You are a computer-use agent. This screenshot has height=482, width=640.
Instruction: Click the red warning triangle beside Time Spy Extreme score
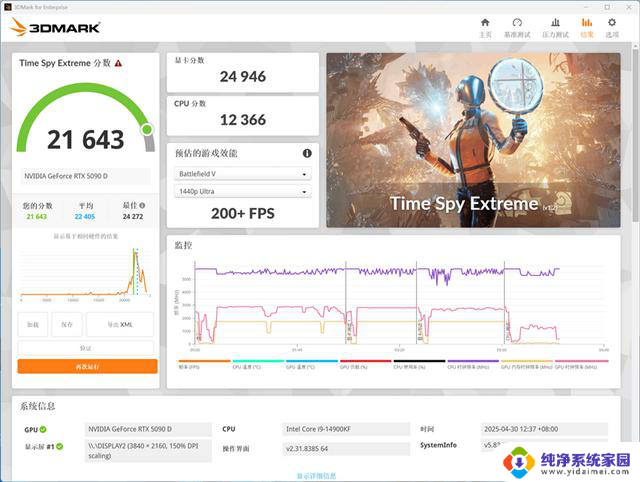[x=118, y=63]
